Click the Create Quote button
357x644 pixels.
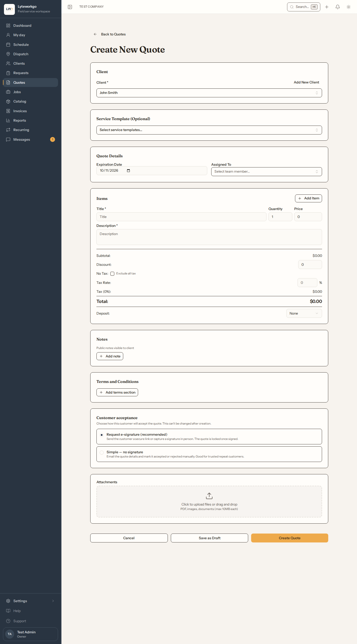pyautogui.click(x=290, y=538)
